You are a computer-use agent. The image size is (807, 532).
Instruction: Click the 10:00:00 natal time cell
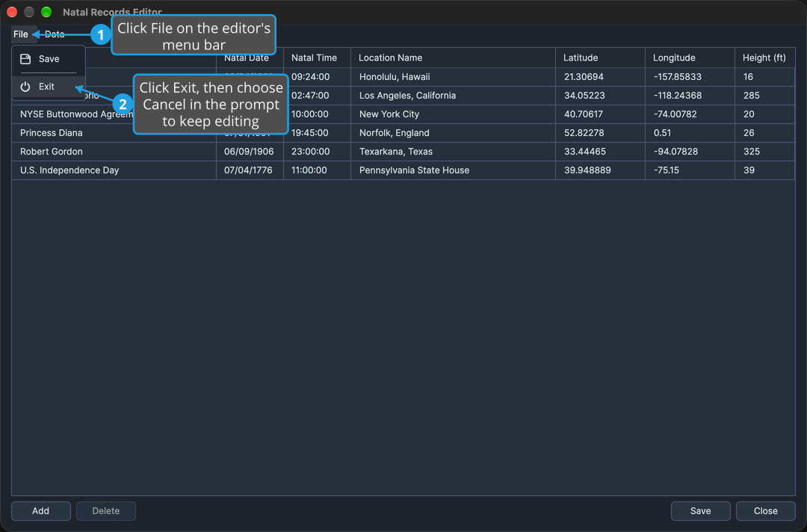click(317, 114)
